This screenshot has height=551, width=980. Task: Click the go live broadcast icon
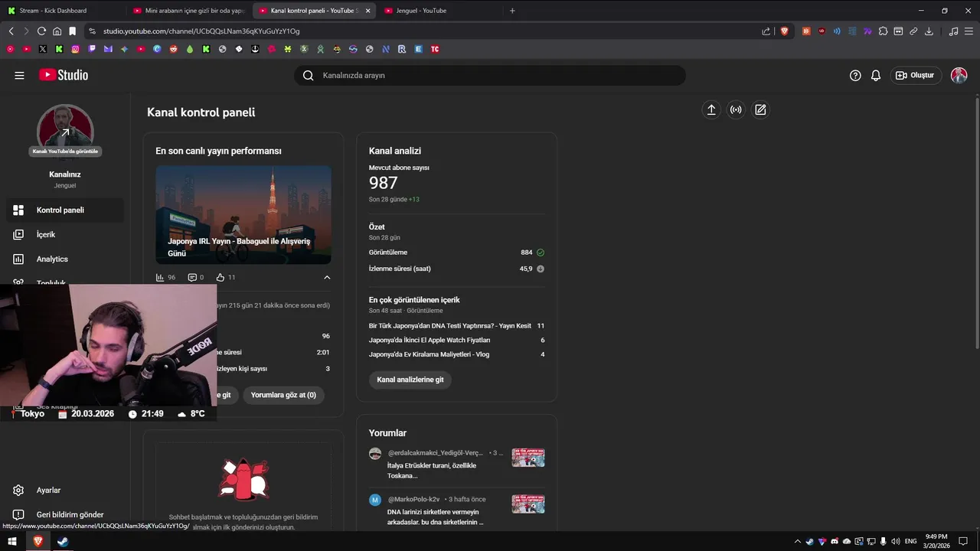point(736,110)
